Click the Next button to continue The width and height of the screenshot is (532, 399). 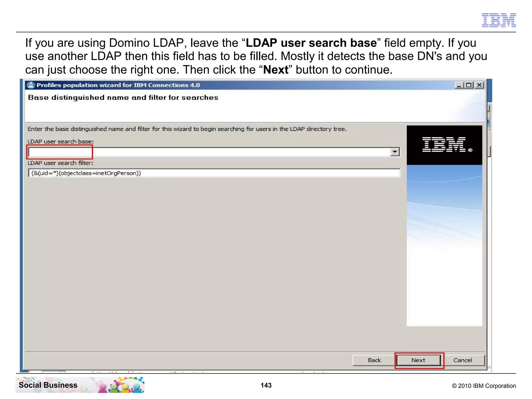click(x=418, y=360)
